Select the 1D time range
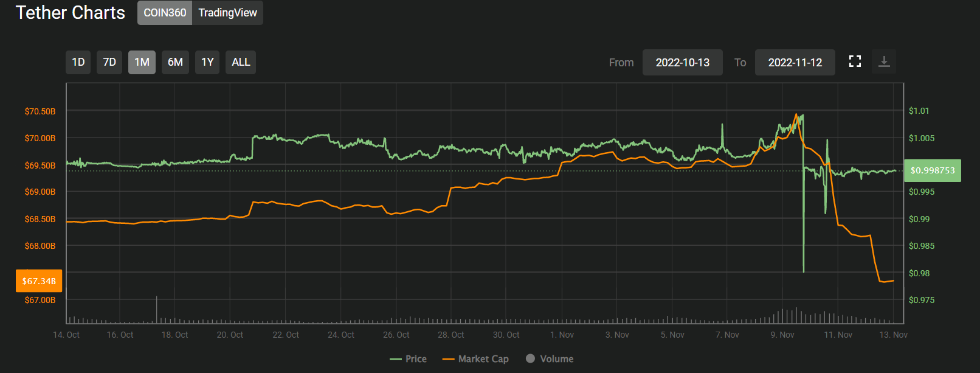Image resolution: width=980 pixels, height=373 pixels. click(78, 62)
